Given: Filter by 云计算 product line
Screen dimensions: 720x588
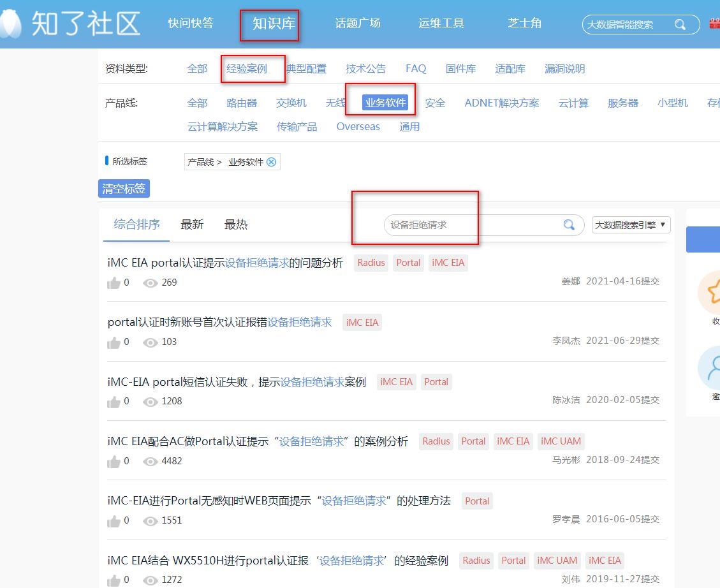Looking at the screenshot, I should tap(573, 103).
